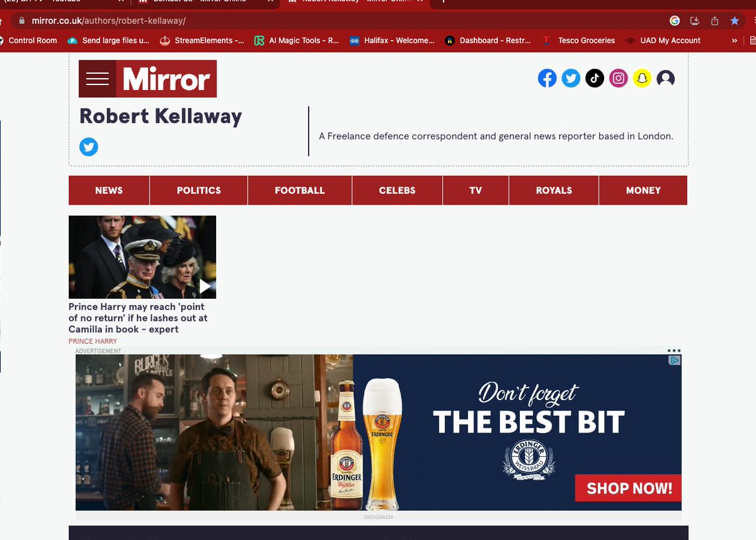
Task: Click the bookmark star icon
Action: [735, 21]
